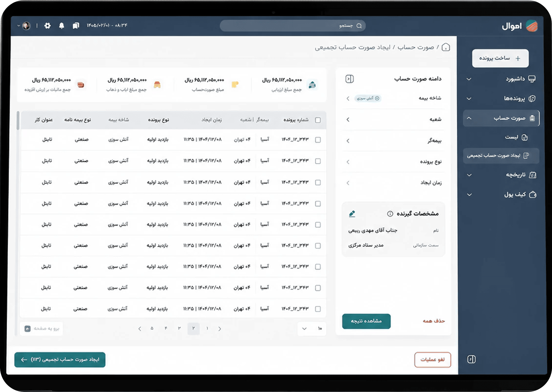This screenshot has width=552, height=392.
Task: Check the second table row checkbox
Action: pyautogui.click(x=318, y=161)
